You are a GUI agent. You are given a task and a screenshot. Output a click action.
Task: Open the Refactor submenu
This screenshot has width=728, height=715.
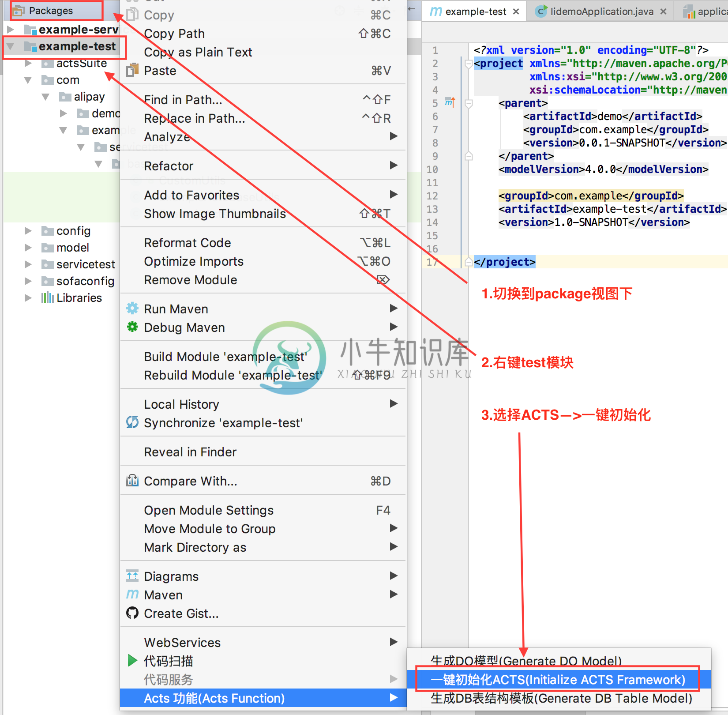[263, 166]
